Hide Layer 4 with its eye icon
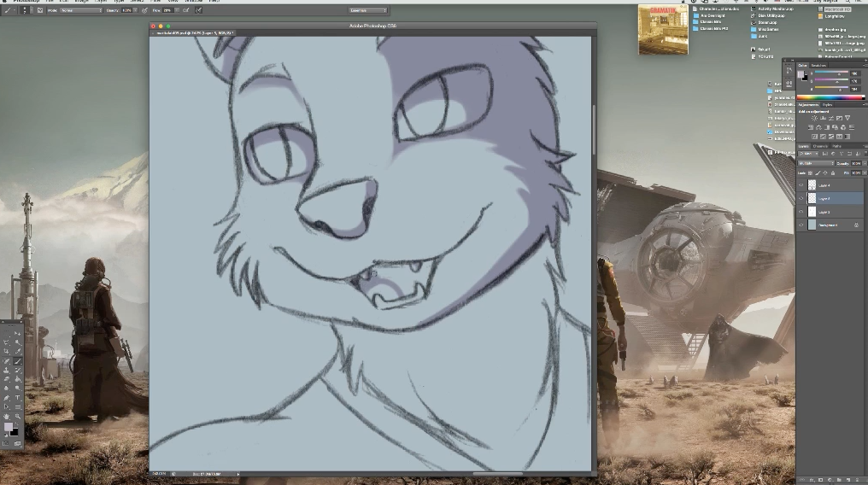This screenshot has height=485, width=868. (x=801, y=185)
